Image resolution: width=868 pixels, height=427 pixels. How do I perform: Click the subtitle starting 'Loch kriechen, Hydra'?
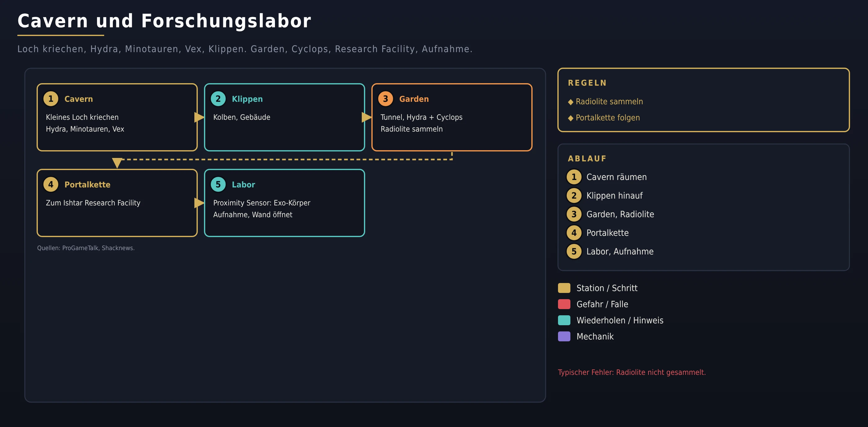(245, 49)
